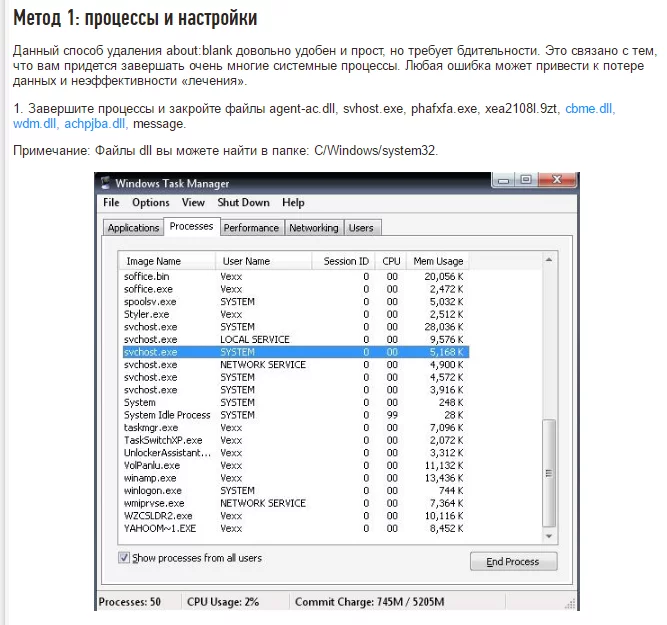667x625 pixels.
Task: Switch to the Applications tab
Action: (x=133, y=228)
